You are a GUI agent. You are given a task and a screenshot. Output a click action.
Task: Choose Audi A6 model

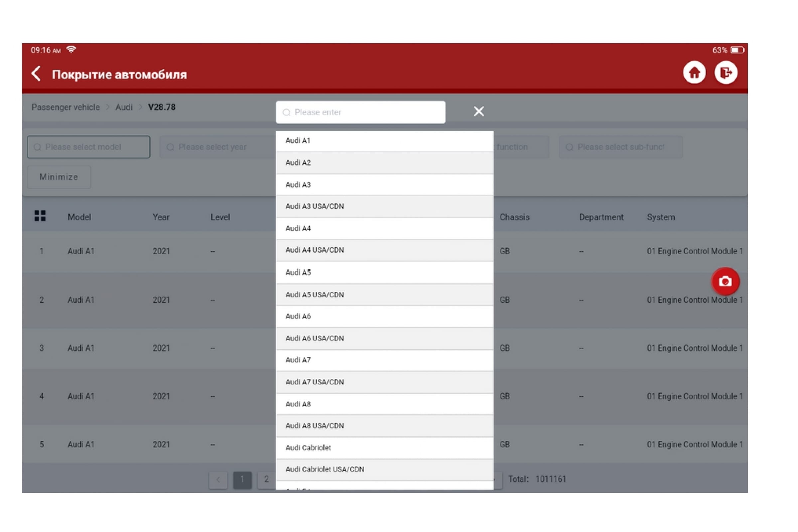tap(385, 317)
